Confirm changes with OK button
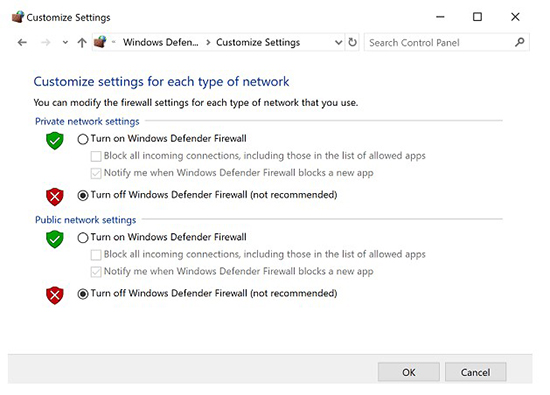This screenshot has width=550, height=395. 409,372
